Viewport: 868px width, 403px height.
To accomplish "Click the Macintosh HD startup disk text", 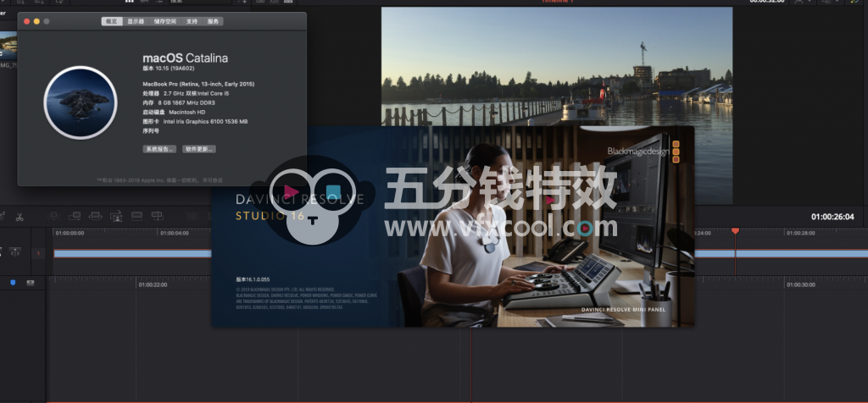I will tap(187, 113).
